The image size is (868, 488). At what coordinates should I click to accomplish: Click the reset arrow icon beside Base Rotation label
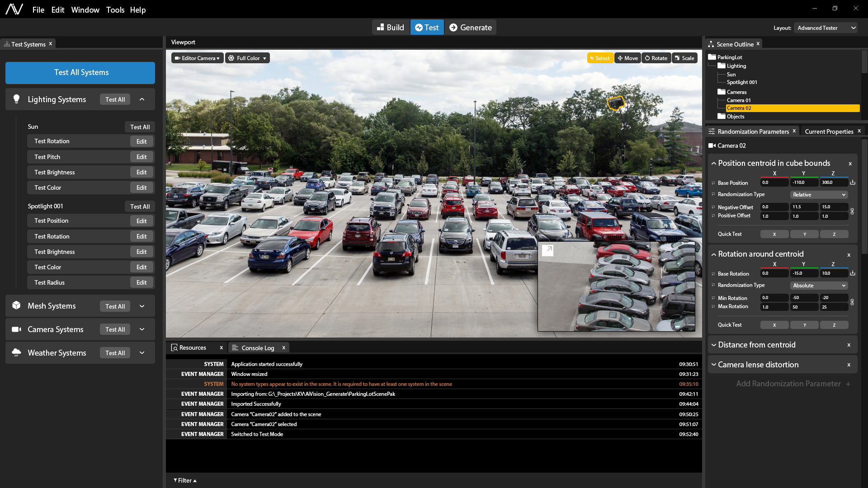coord(713,274)
